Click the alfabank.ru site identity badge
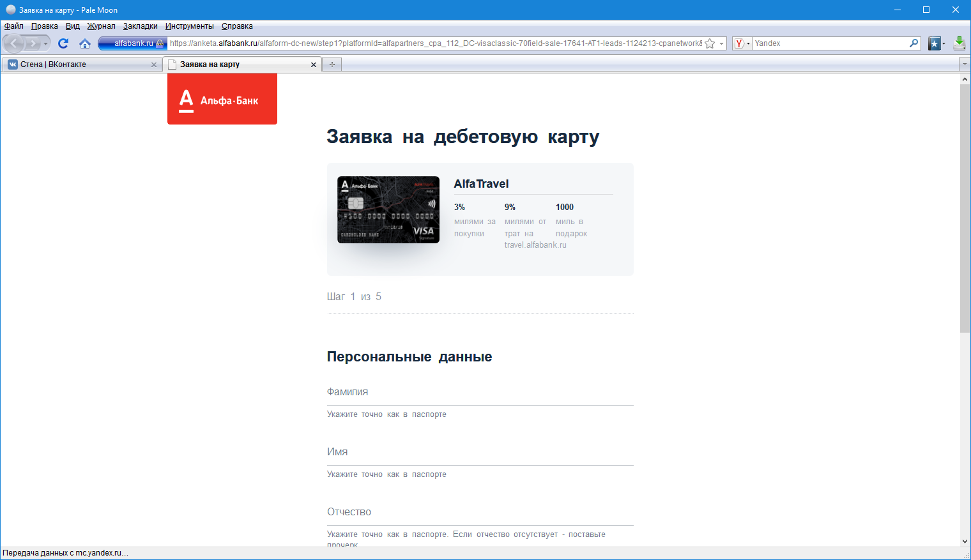The image size is (971, 560). click(x=133, y=43)
